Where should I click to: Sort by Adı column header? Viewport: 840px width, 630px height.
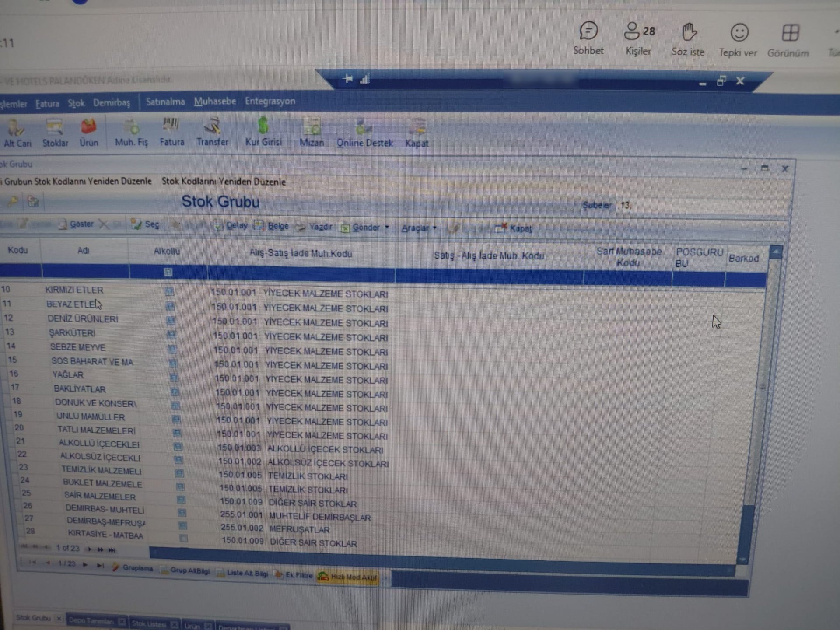click(84, 251)
